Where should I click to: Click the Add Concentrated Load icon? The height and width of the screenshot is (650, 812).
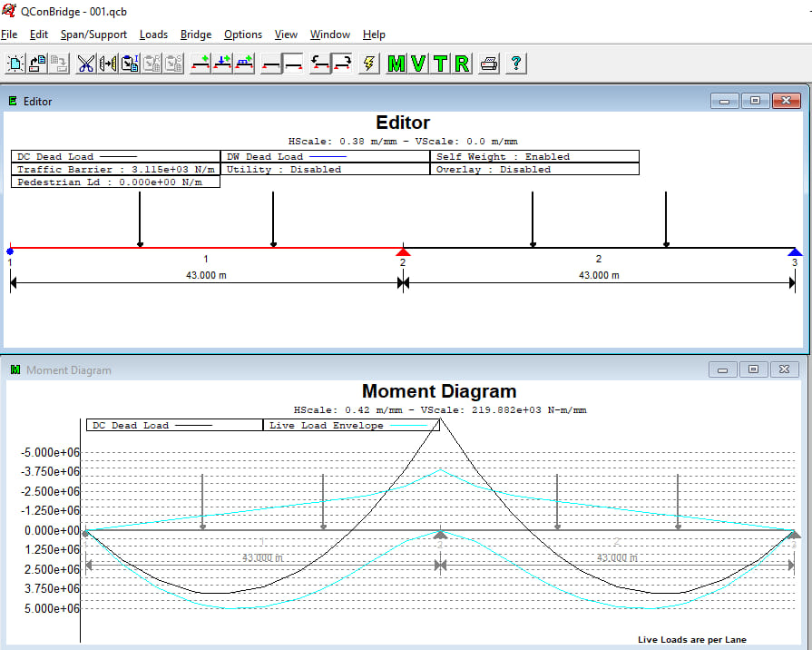click(222, 64)
